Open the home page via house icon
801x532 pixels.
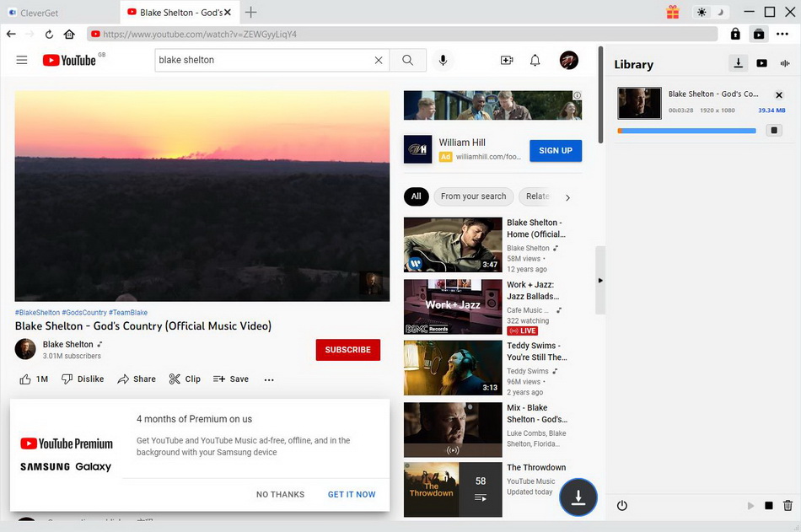click(69, 35)
